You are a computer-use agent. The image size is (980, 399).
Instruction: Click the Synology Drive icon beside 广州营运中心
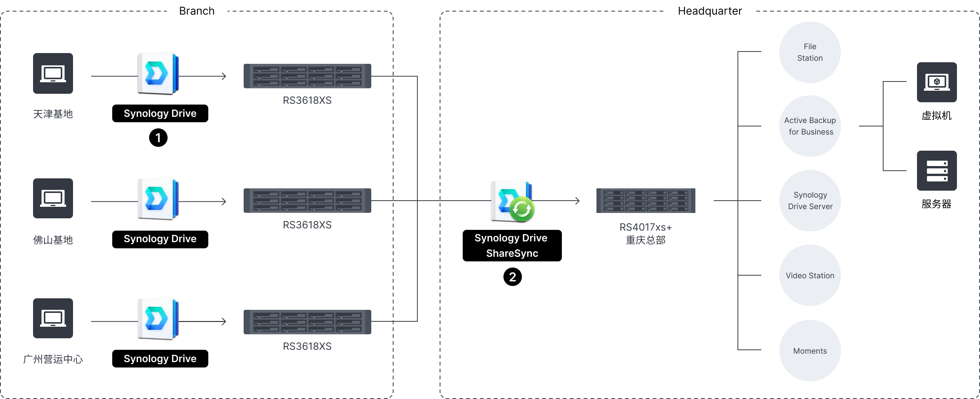158,318
